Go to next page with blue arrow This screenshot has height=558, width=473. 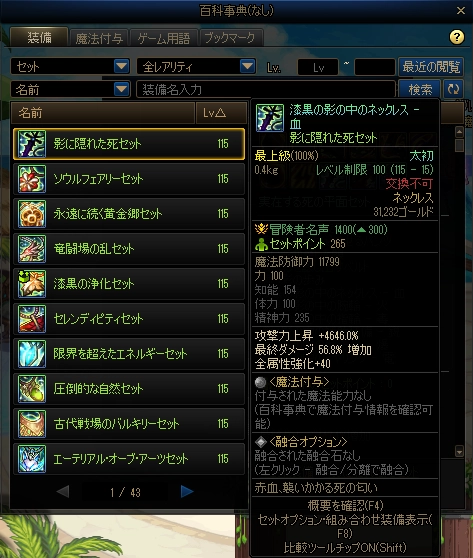[187, 491]
